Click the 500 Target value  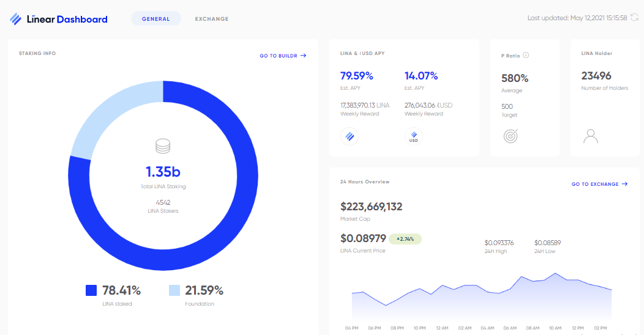coord(507,106)
